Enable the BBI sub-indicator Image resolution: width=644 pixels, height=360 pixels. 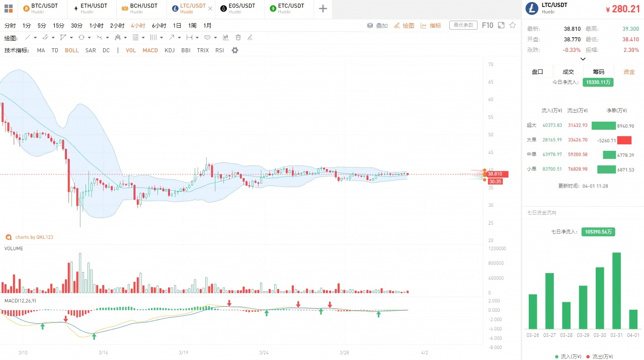click(x=186, y=50)
